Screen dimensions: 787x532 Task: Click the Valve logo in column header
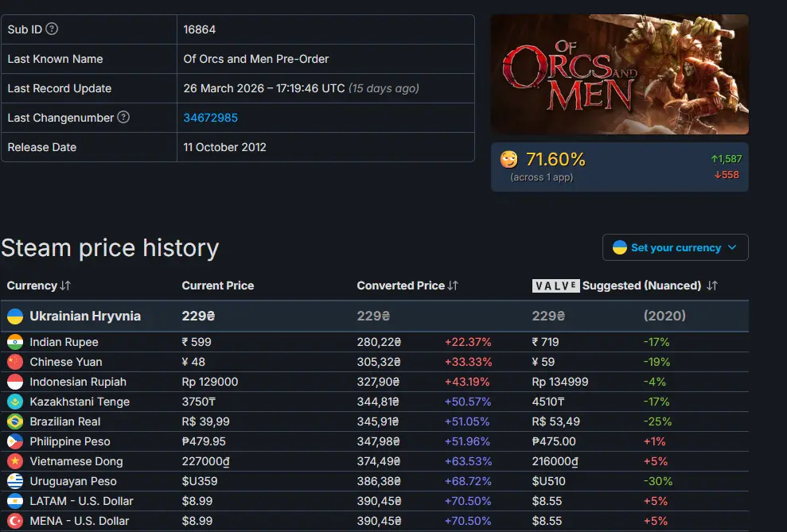tap(555, 285)
